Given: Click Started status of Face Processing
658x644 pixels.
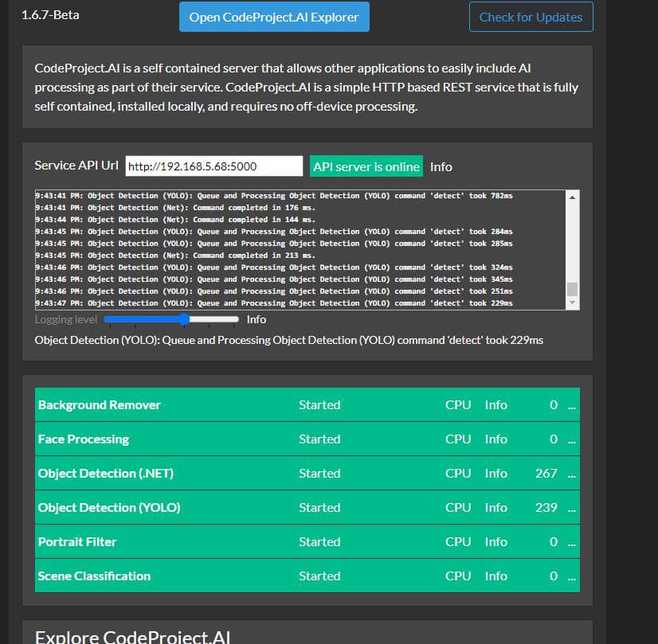Looking at the screenshot, I should tap(319, 439).
